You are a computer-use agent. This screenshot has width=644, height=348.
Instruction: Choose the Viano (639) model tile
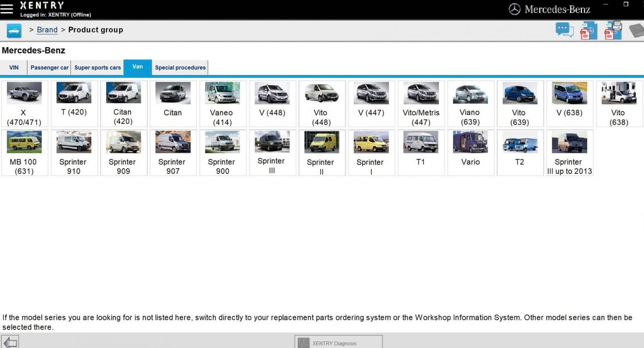[470, 104]
